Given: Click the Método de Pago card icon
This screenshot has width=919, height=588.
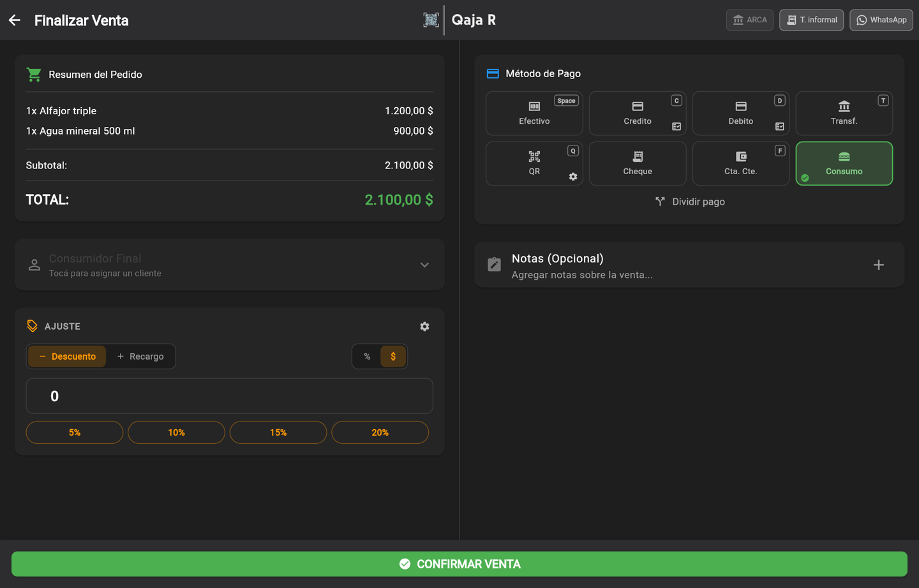Looking at the screenshot, I should pos(493,73).
